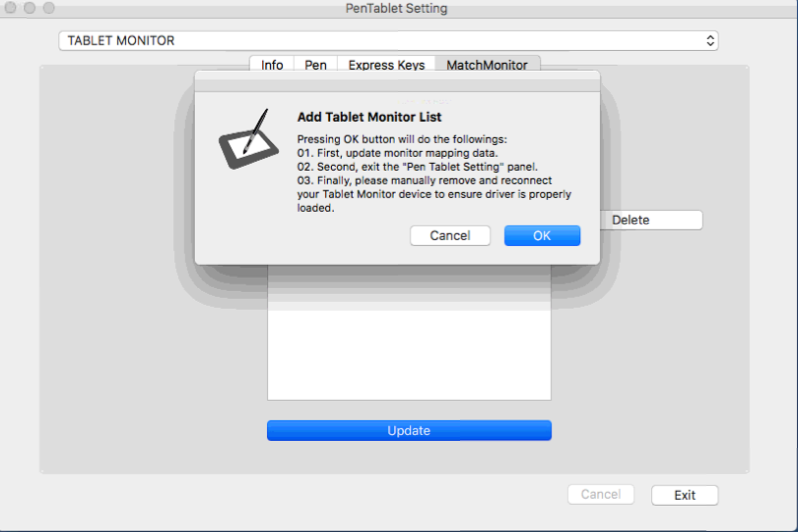Click the PenTablet Setting window title
This screenshot has width=798, height=532.
click(396, 8)
